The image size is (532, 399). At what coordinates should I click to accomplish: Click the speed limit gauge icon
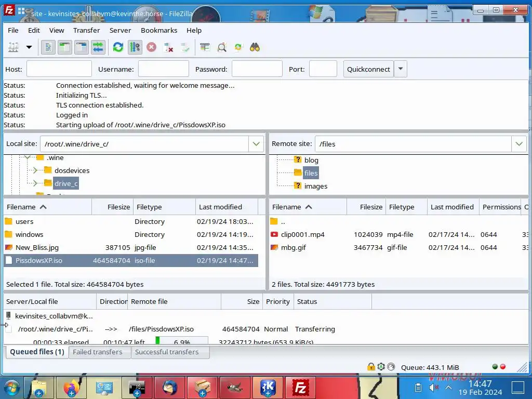(391, 367)
